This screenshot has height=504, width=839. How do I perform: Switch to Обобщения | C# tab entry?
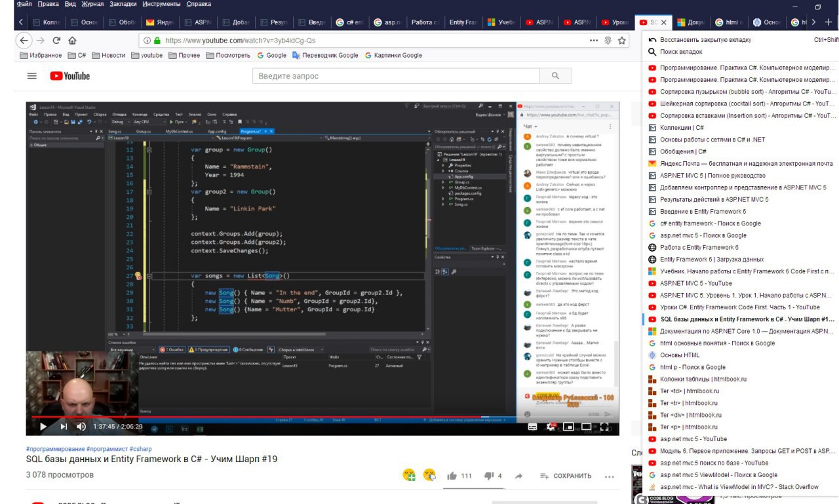741,151
